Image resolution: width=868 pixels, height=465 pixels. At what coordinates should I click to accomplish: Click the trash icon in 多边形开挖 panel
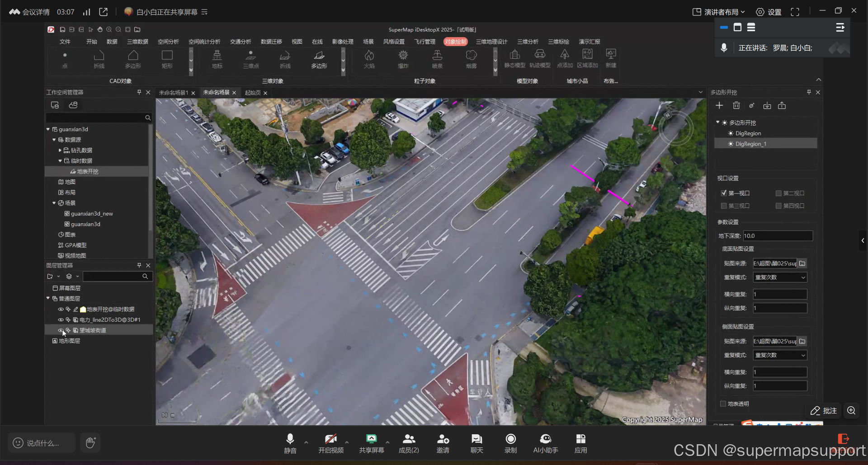pos(736,105)
